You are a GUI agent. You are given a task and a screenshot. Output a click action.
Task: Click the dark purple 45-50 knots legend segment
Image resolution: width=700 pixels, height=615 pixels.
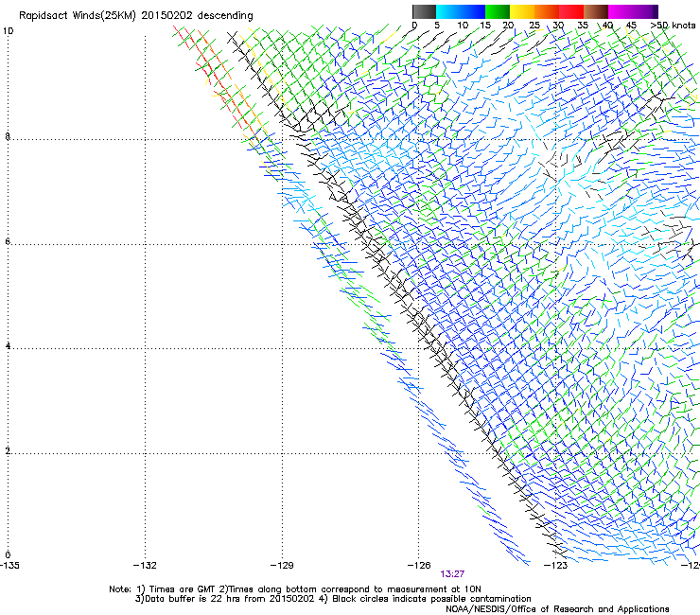tap(645, 11)
